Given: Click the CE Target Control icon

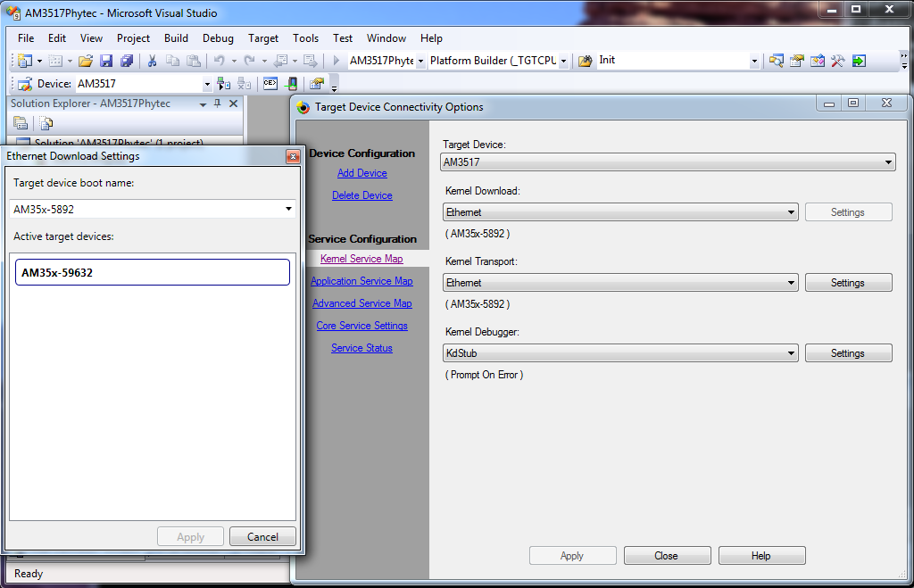Looking at the screenshot, I should (x=270, y=83).
